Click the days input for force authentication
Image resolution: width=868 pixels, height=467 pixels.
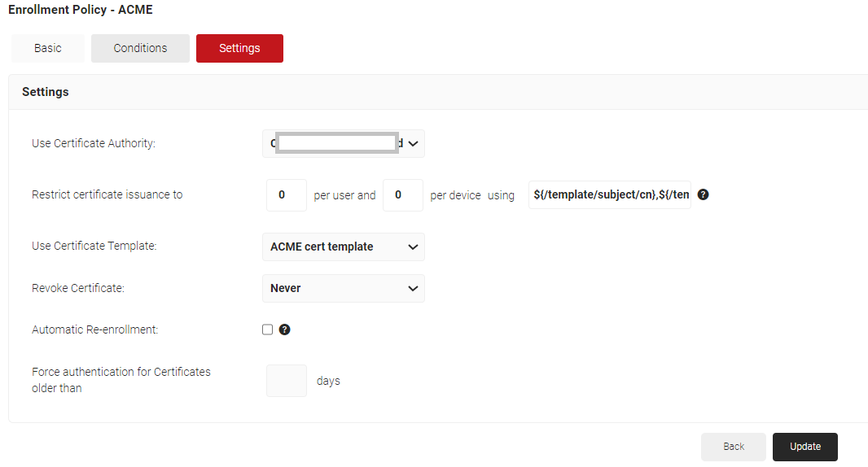286,381
